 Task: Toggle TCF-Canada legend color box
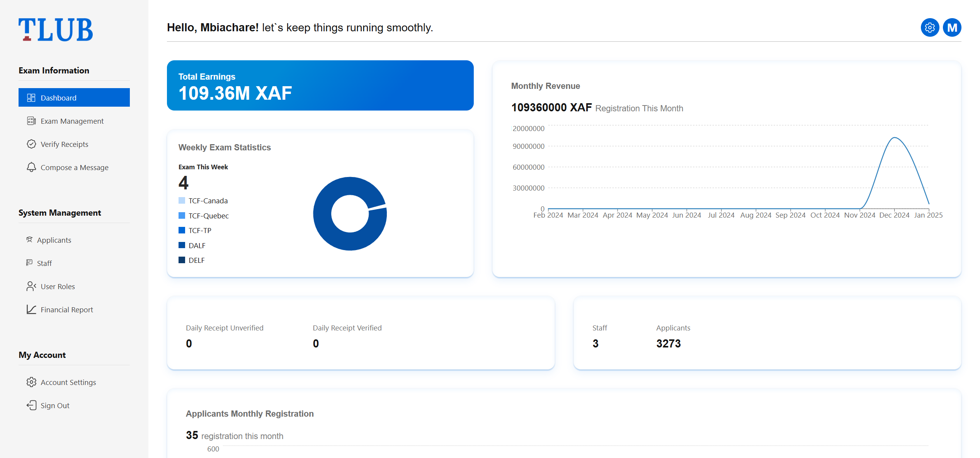coord(182,200)
